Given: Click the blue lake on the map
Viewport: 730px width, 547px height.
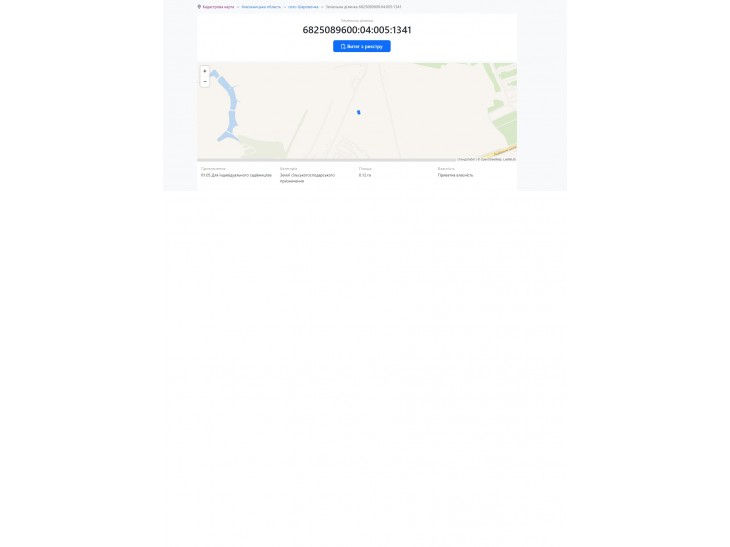Looking at the screenshot, I should (231, 109).
